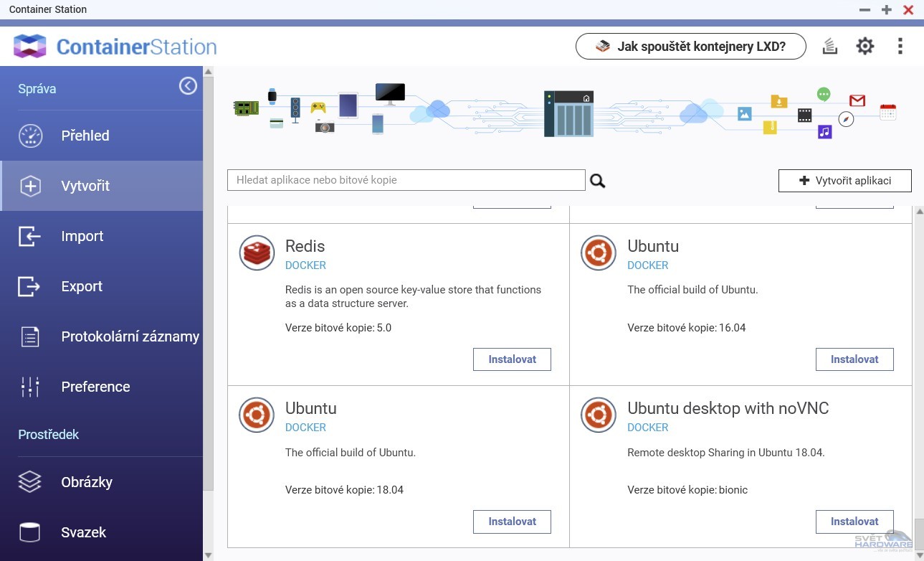
Task: Open the Import section icon
Action: 29,236
